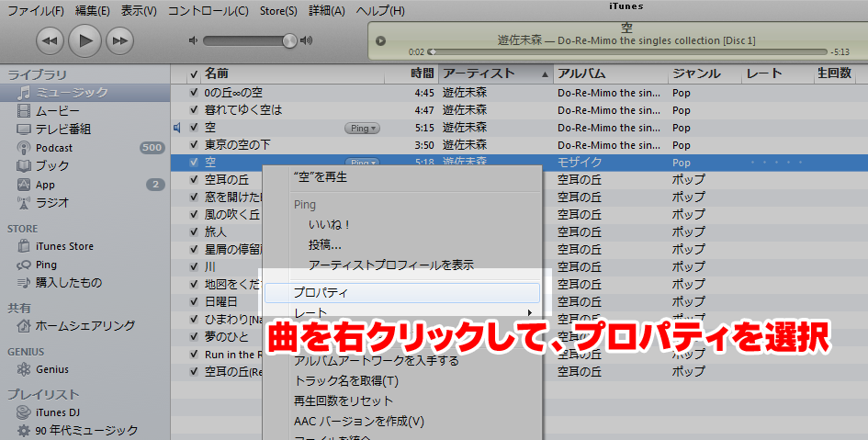Click the main Play button
This screenshot has width=868, height=440.
tap(85, 40)
